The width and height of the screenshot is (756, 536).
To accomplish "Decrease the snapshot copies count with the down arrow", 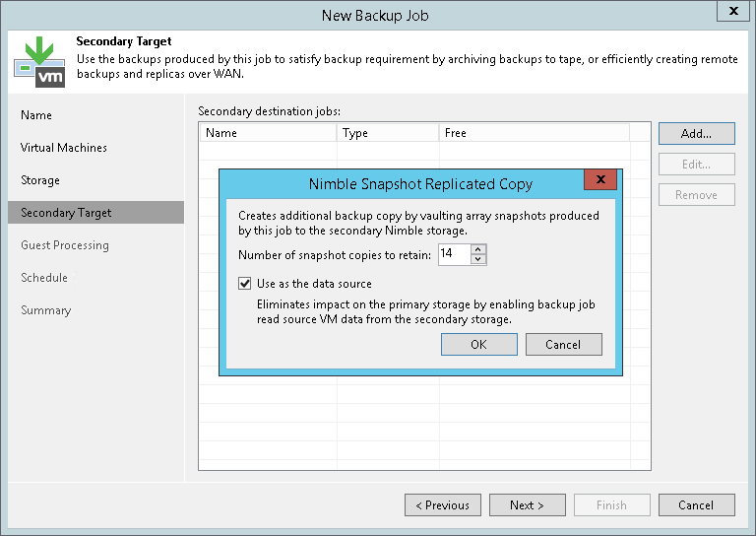I will (477, 259).
